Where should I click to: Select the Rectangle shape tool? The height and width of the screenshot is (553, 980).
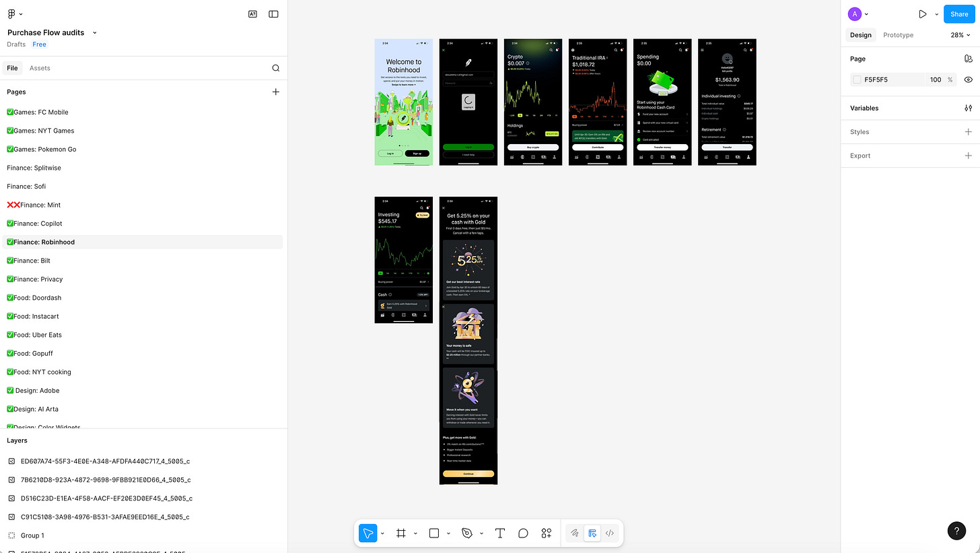click(x=434, y=533)
